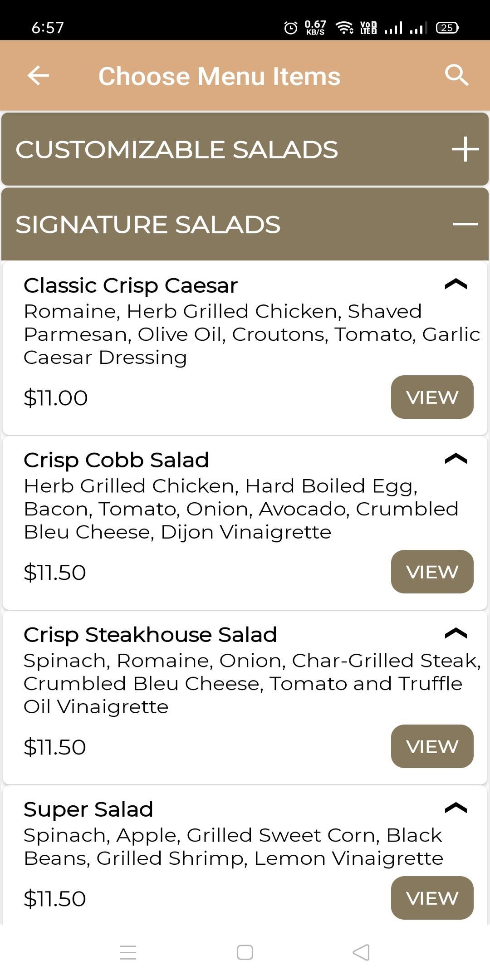View the Classic Crisp Caesar item
Viewport: 490px width, 980px height.
[x=432, y=397]
